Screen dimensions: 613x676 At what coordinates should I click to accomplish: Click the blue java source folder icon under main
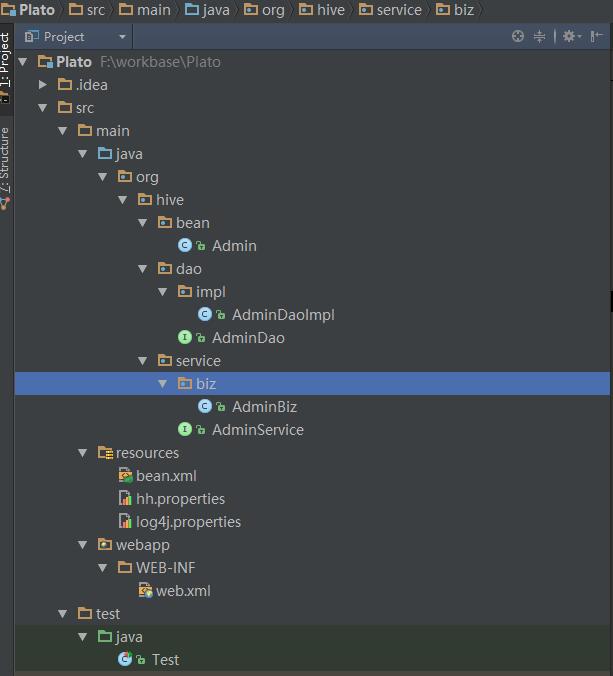(x=105, y=153)
